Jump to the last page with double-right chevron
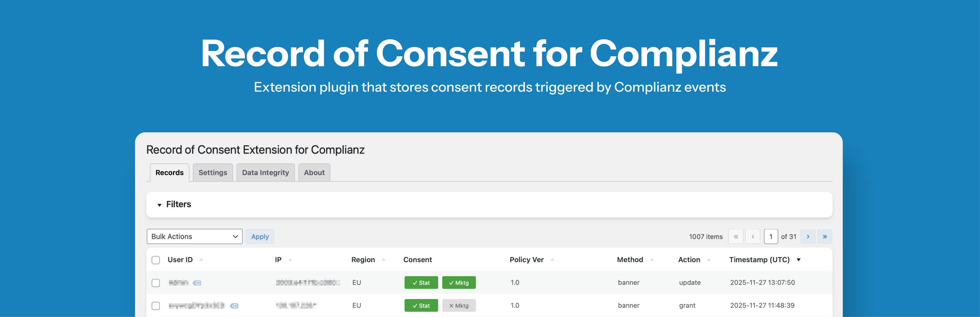The width and height of the screenshot is (980, 317). pos(825,236)
